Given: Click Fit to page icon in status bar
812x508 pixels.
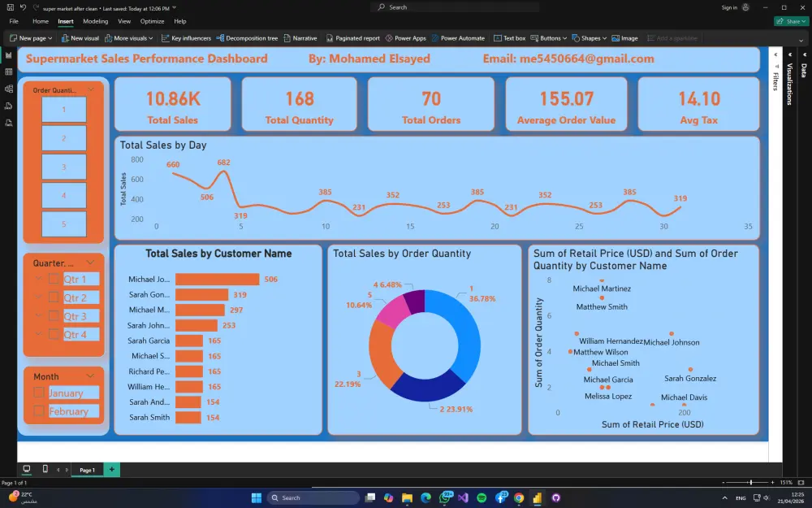Looking at the screenshot, I should tap(802, 483).
